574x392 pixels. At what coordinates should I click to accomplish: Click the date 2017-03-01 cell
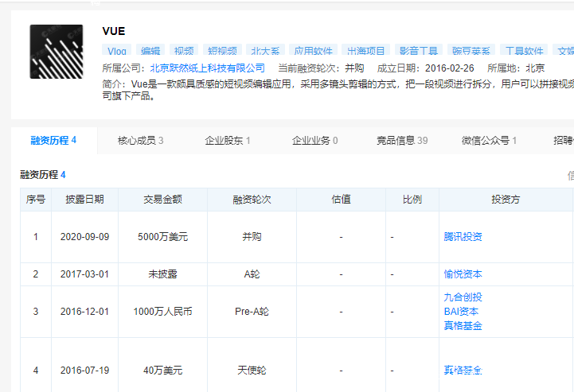84,274
